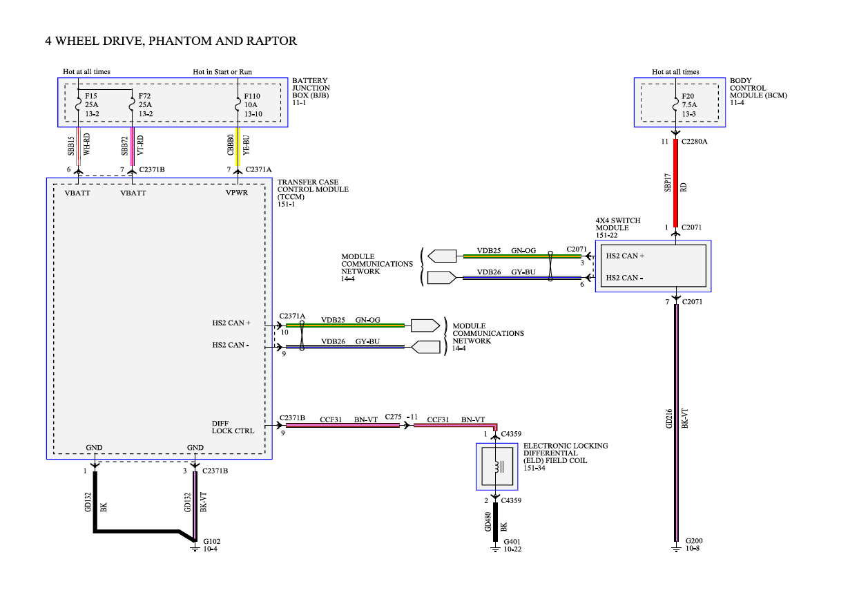The image size is (868, 604).
Task: Select the 4X4 Switch Module box
Action: (x=653, y=266)
